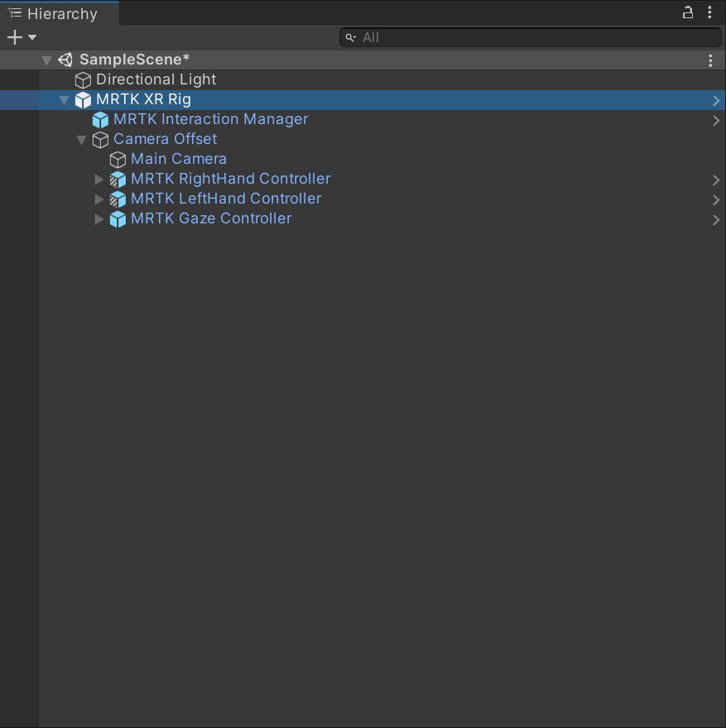The width and height of the screenshot is (726, 728).
Task: Expand MRTK LeftHand Controller children
Action: [99, 199]
